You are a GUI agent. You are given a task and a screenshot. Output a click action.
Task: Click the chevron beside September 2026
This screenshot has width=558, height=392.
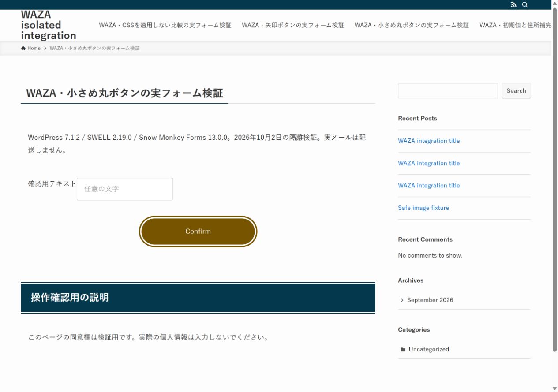coord(402,300)
